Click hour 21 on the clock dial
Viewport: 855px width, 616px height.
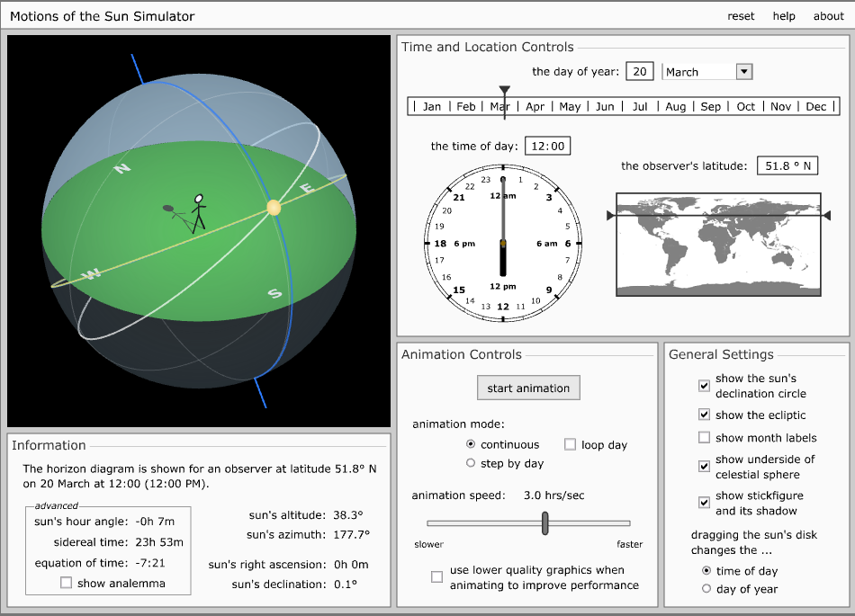coord(459,198)
